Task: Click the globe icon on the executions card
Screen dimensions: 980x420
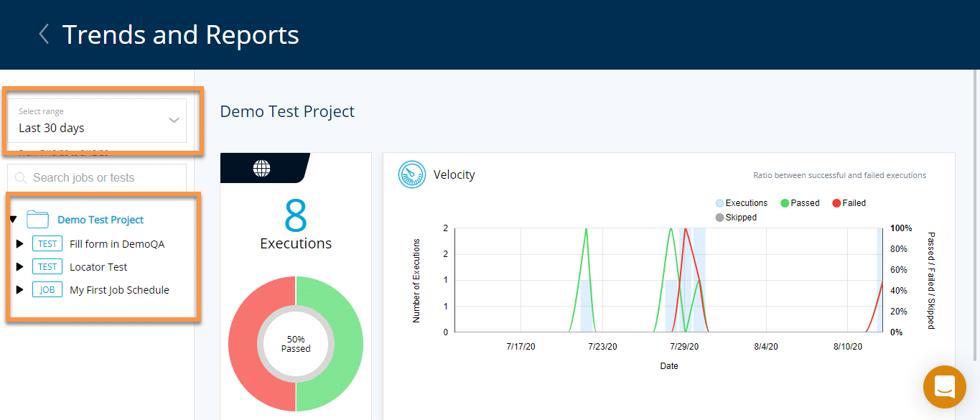Action: coord(262,169)
